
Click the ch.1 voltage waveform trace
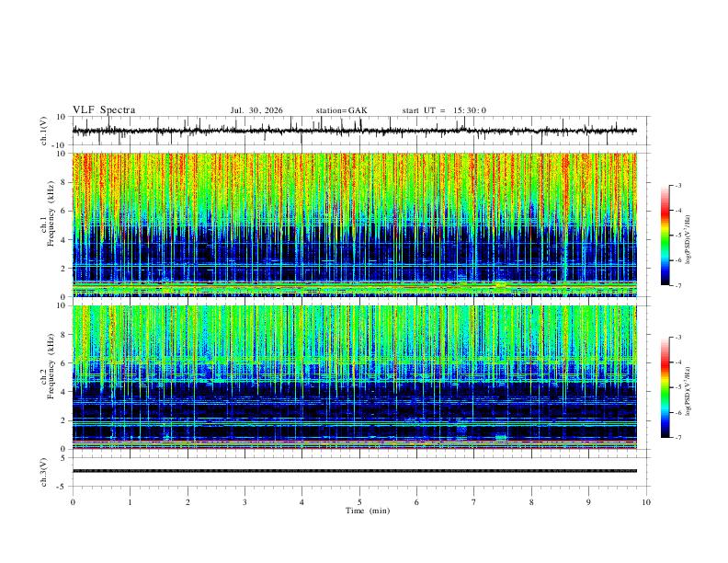354,131
